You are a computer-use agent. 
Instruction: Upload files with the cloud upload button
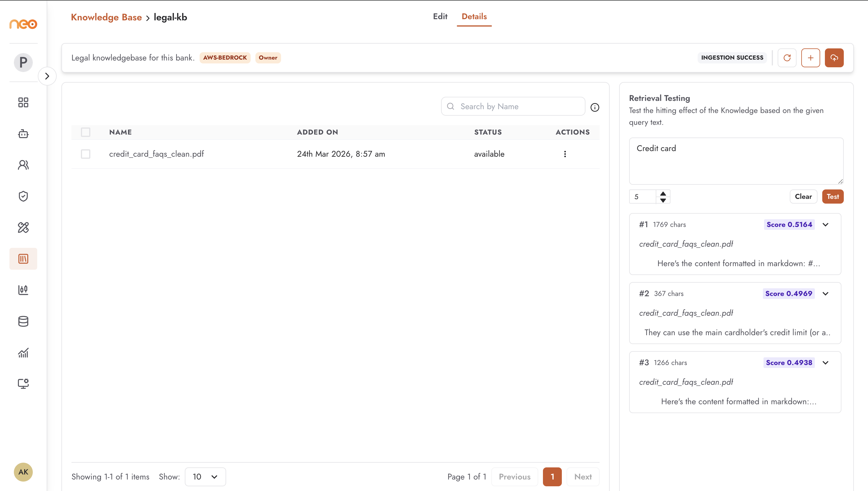coord(834,58)
